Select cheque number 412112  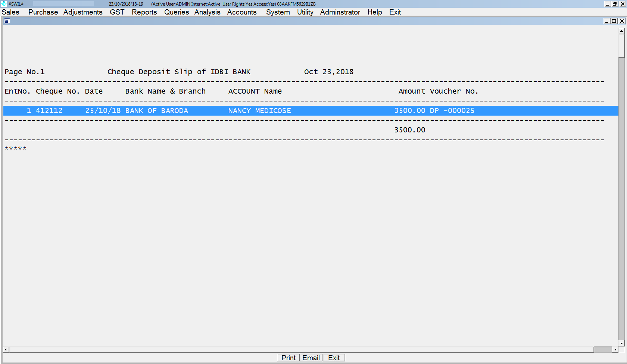click(49, 111)
